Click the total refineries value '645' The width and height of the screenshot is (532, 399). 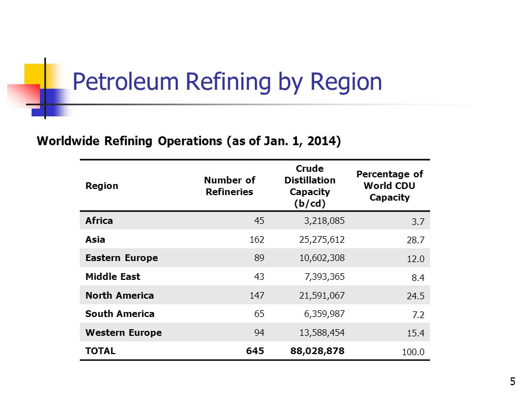point(255,351)
